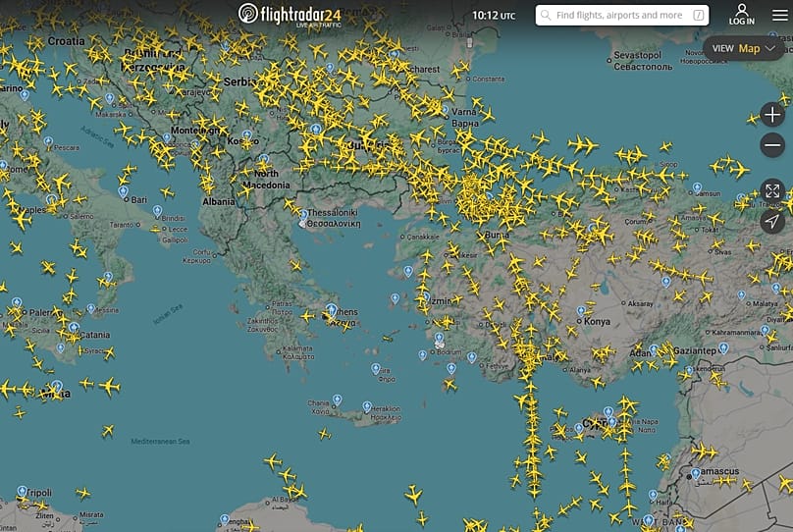Toggle the 10:12 UTC clock display
The image size is (793, 532).
point(493,16)
